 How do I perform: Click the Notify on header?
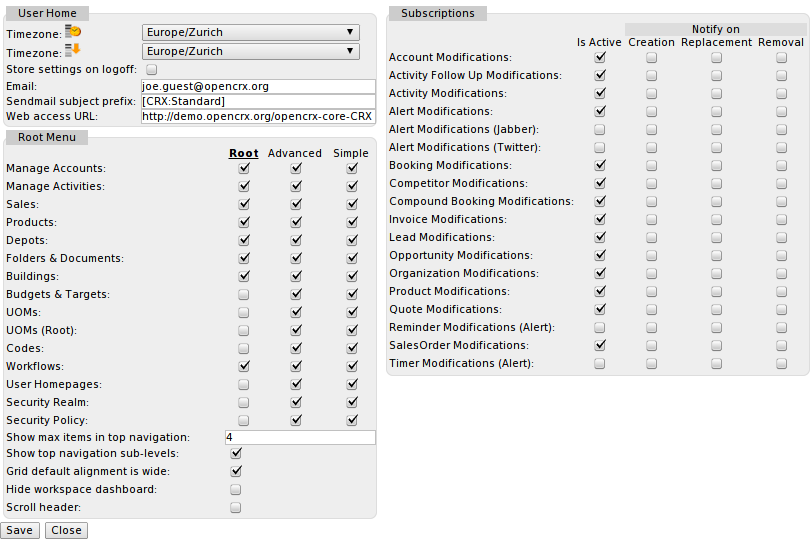pyautogui.click(x=716, y=30)
